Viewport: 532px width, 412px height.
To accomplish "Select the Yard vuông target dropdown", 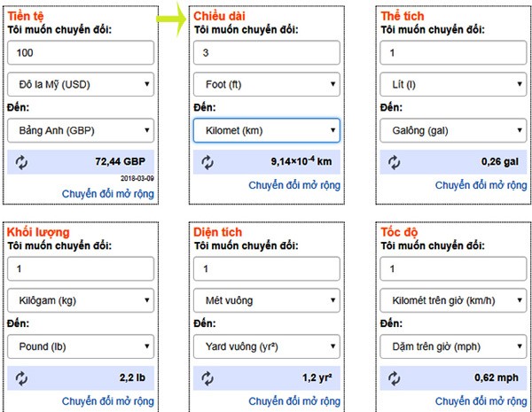I will [267, 346].
